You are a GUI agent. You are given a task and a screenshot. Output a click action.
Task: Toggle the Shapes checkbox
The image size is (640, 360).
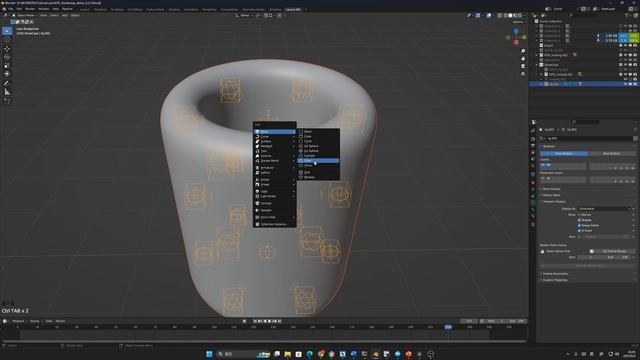[x=579, y=220]
